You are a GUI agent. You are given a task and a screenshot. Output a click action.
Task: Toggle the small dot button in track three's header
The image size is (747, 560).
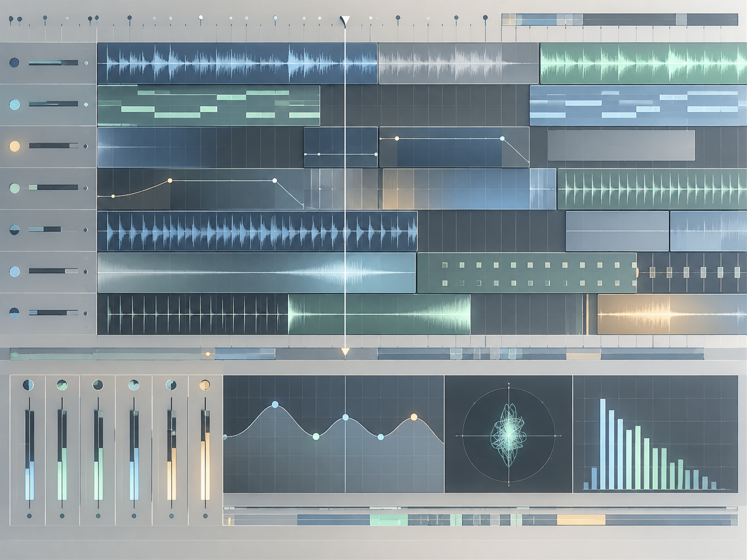[86, 146]
